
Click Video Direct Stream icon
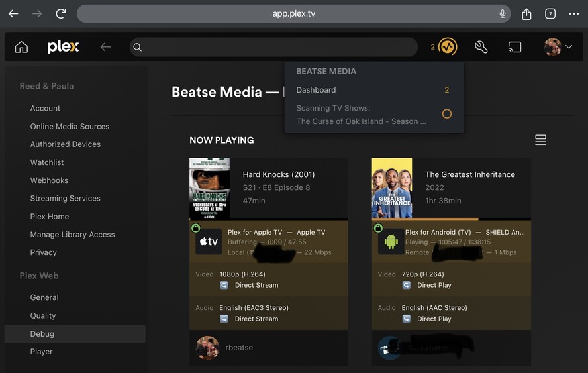click(x=224, y=285)
